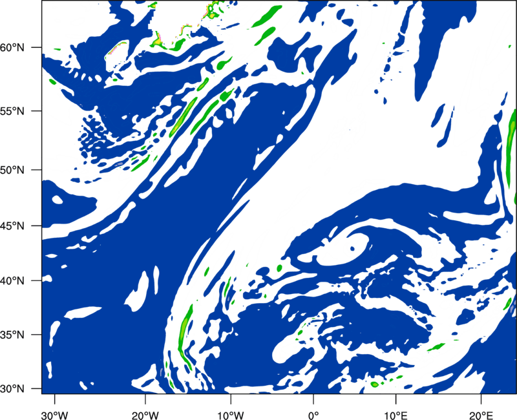The height and width of the screenshot is (420, 517).
Task: Click the 20°W longitude label
Action: (x=145, y=415)
